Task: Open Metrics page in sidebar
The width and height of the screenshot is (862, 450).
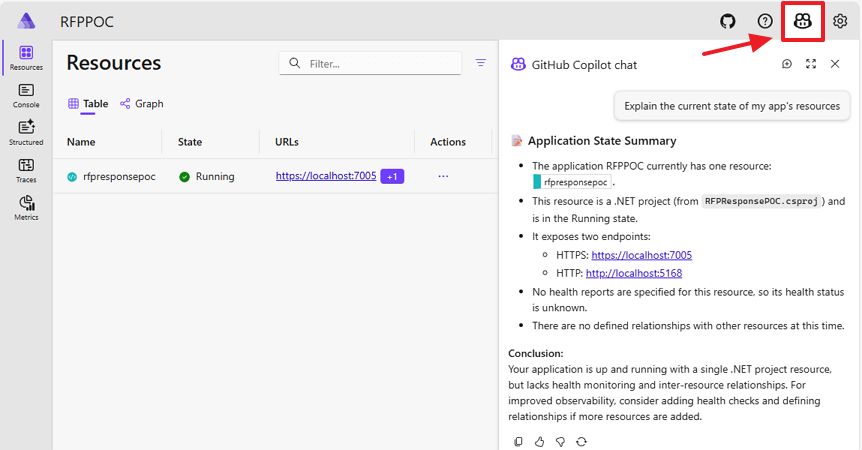Action: click(26, 208)
